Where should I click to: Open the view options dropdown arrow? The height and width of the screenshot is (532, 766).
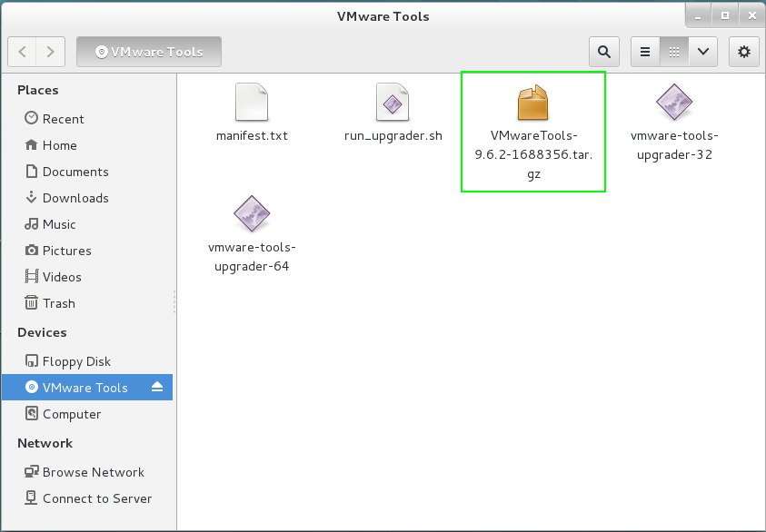[703, 52]
